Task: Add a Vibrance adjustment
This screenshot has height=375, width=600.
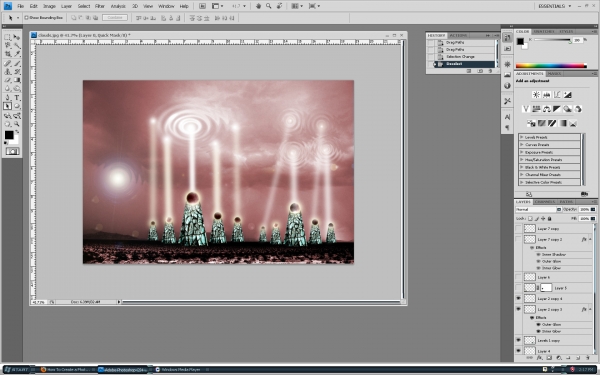Action: coord(526,109)
